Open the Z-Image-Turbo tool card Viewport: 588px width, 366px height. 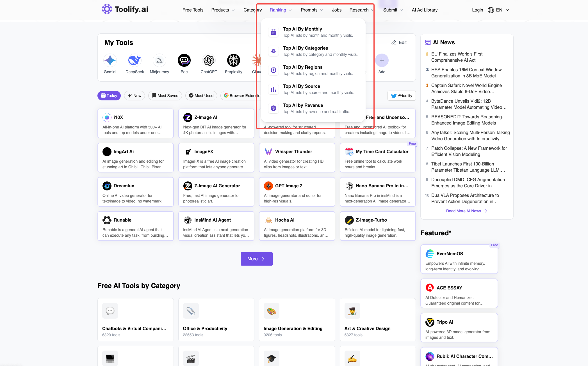coord(378,226)
